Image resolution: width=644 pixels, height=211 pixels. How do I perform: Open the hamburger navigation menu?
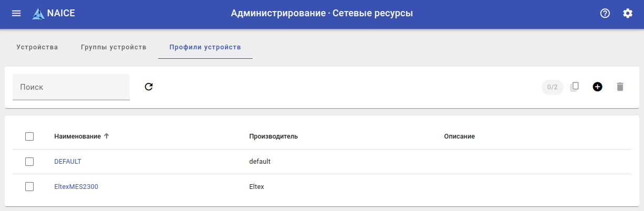16,14
